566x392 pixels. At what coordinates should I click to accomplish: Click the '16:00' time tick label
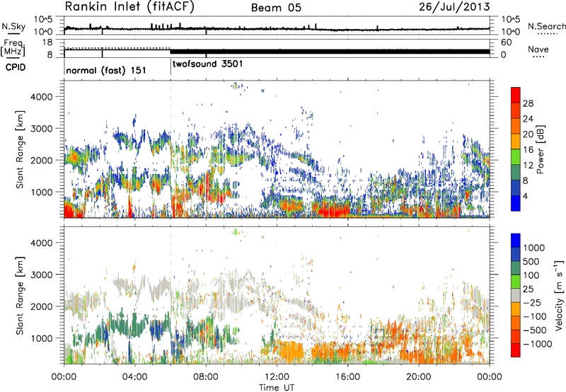click(347, 377)
